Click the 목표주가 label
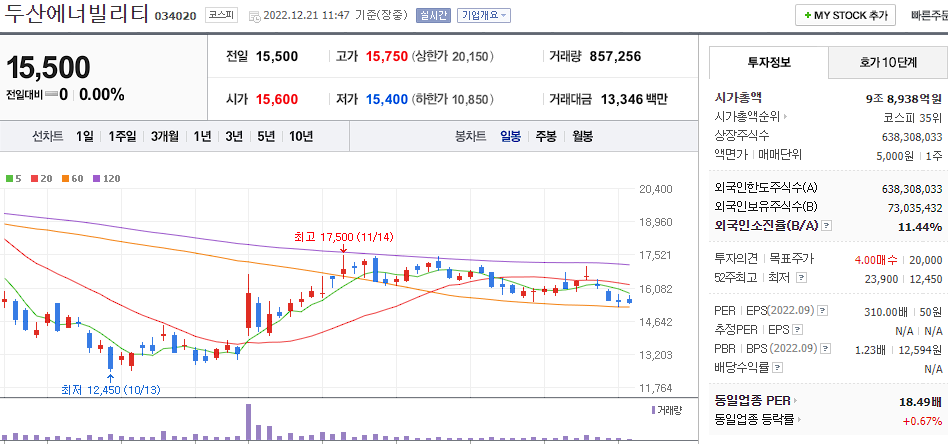Image resolution: width=948 pixels, height=444 pixels. tap(789, 260)
